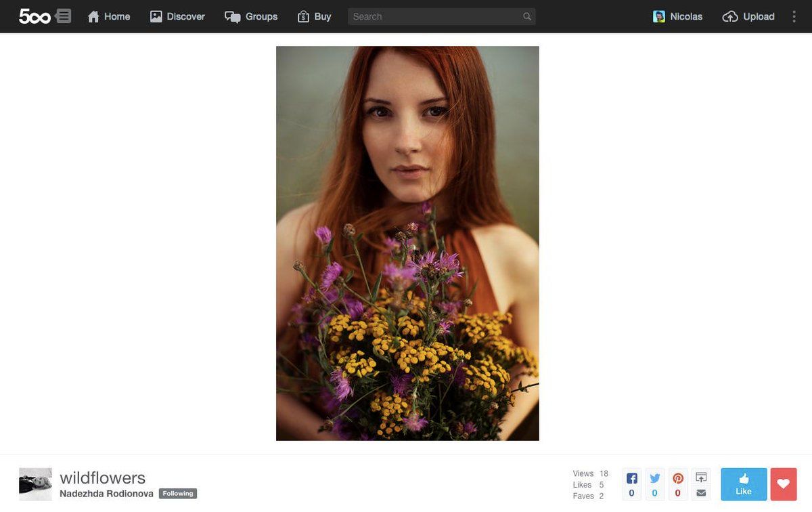Share photo on Facebook
Viewport: 812px width, 512px height.
click(x=632, y=484)
